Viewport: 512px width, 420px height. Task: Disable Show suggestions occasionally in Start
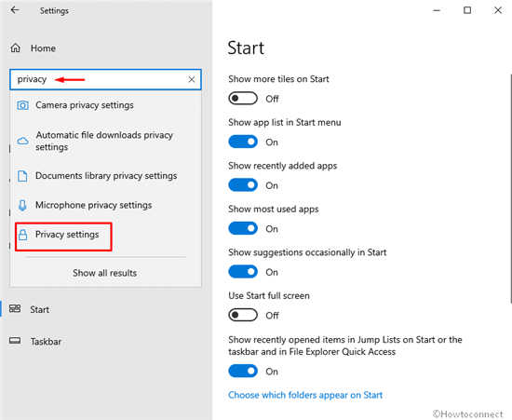pos(243,272)
